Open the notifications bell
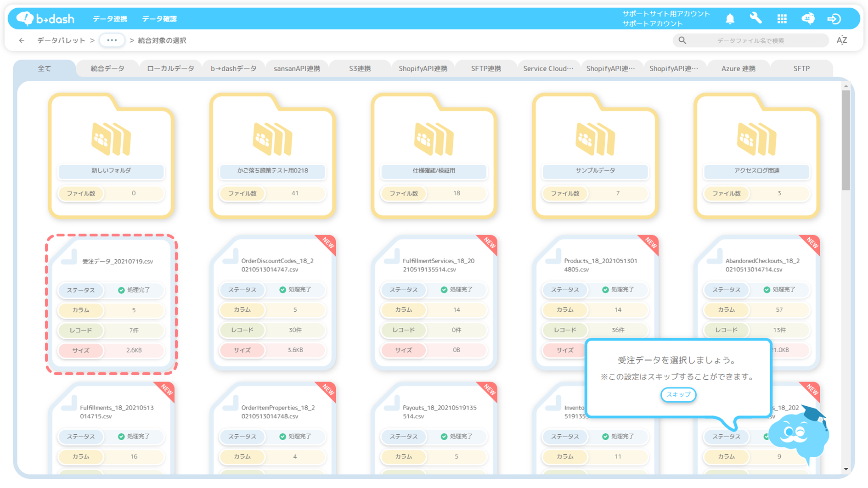Image resolution: width=868 pixels, height=488 pixels. tap(730, 19)
